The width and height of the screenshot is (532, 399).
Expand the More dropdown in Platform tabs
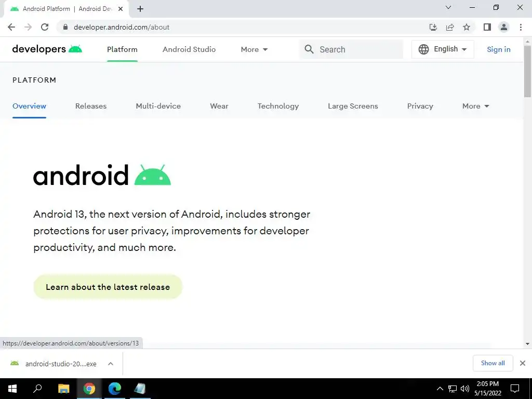tap(476, 106)
